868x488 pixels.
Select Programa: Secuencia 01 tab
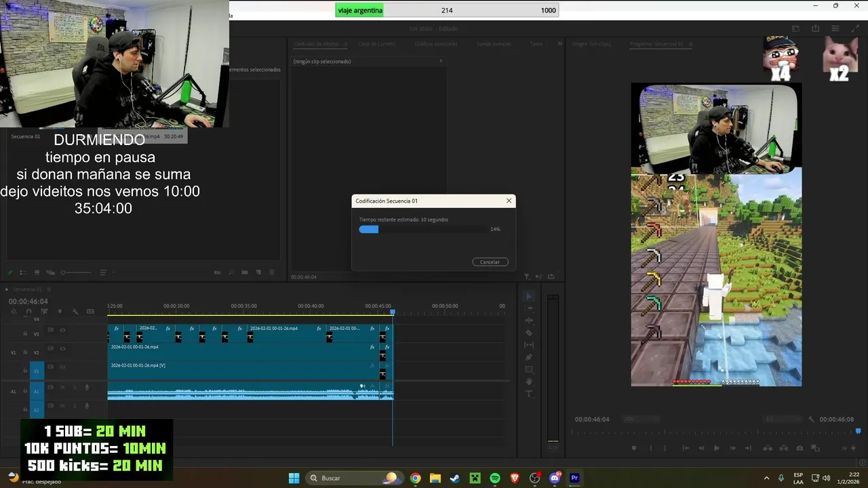(656, 44)
